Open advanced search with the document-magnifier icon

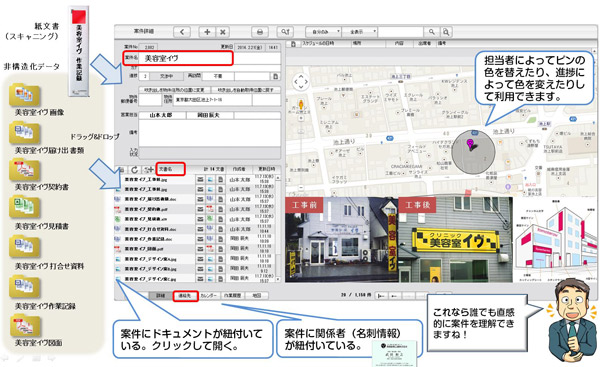[446, 32]
